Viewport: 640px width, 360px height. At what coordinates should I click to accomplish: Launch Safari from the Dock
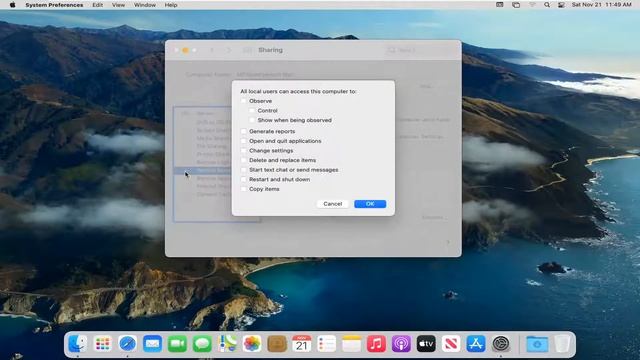pos(127,344)
